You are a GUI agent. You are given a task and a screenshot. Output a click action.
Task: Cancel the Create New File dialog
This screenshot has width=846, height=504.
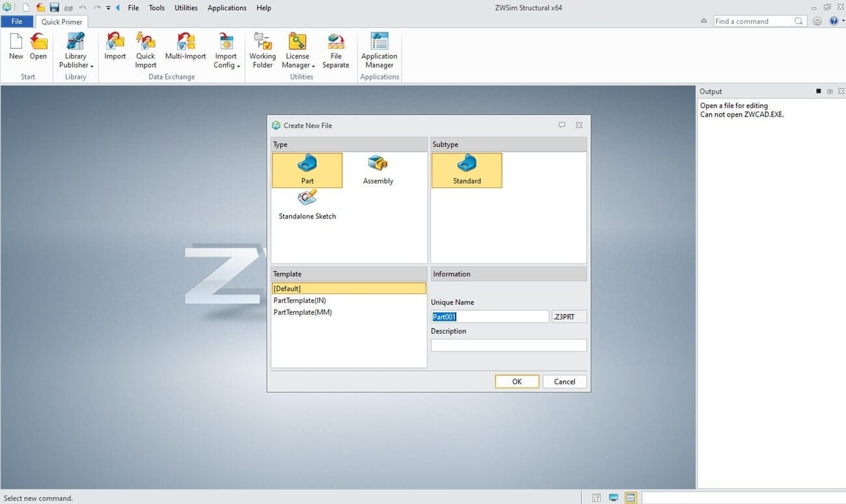pyautogui.click(x=564, y=381)
